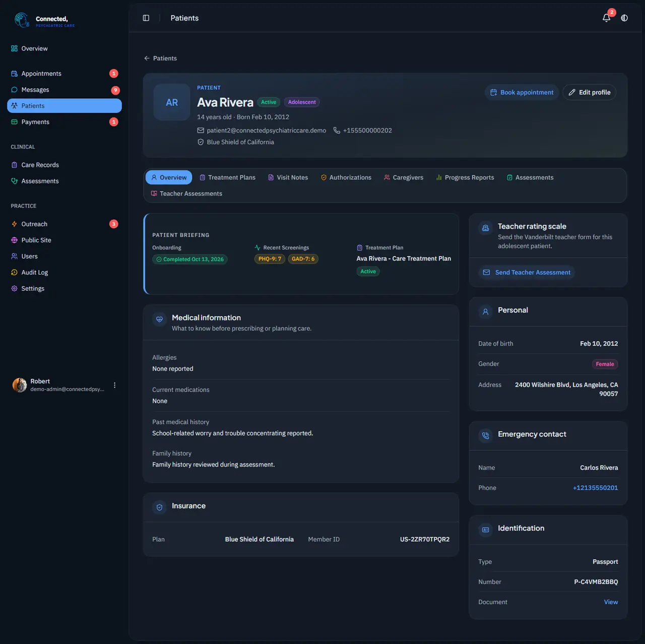Click the Send Teacher Assessment button

pyautogui.click(x=527, y=273)
